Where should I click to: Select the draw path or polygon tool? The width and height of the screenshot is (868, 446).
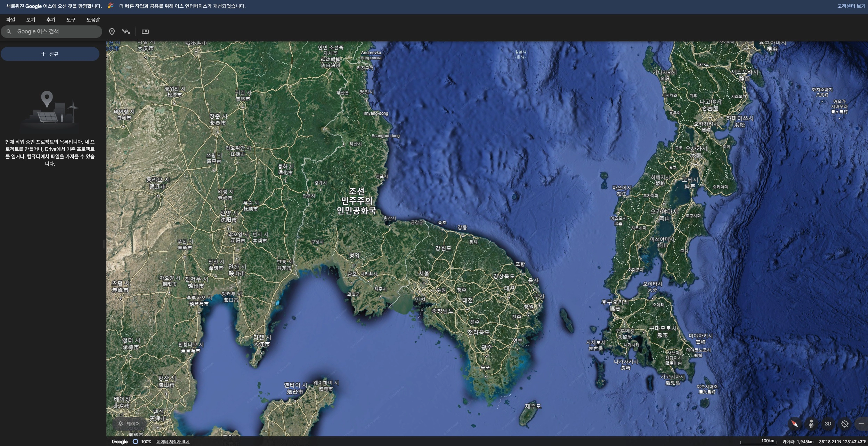tap(126, 32)
